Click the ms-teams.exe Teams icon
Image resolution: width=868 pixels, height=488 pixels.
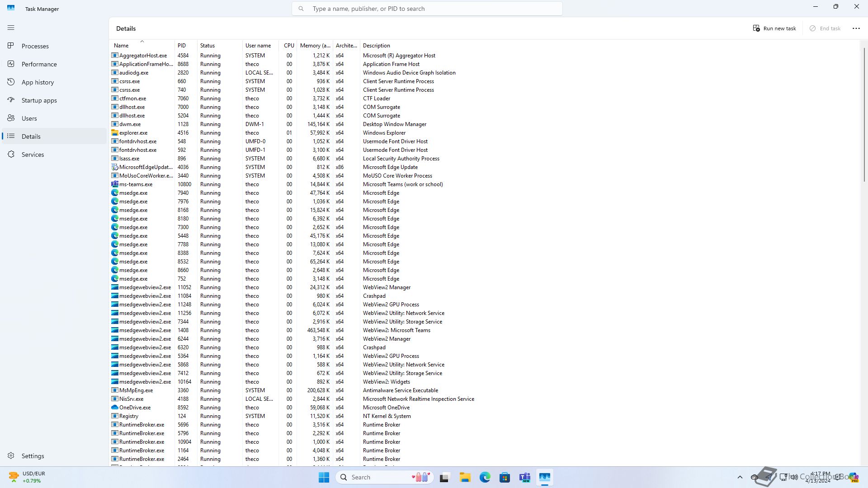[115, 184]
